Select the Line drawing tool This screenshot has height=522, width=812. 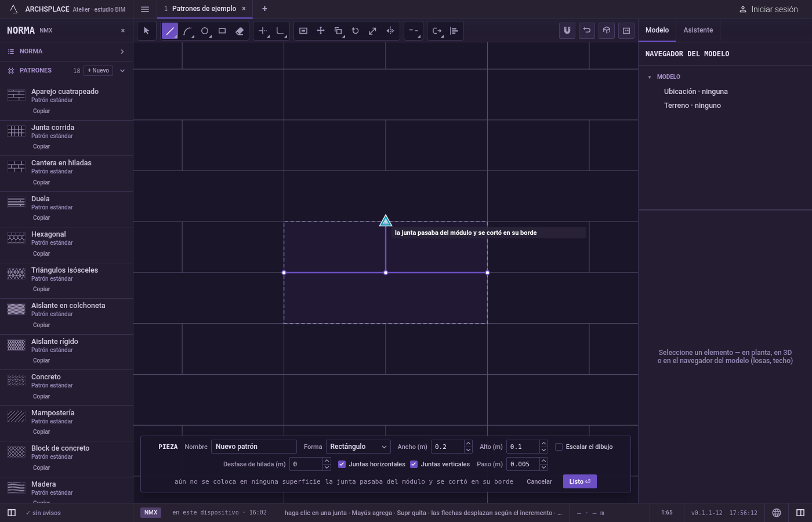(x=170, y=31)
